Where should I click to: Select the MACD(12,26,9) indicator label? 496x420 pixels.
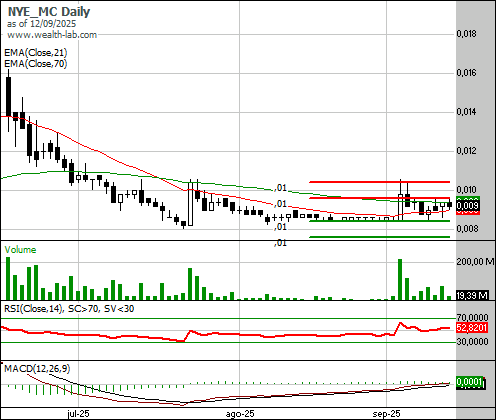point(37,369)
